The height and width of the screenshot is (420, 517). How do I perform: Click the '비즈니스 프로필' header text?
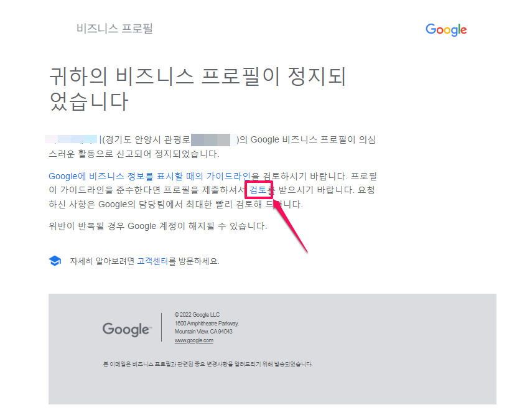click(x=116, y=29)
